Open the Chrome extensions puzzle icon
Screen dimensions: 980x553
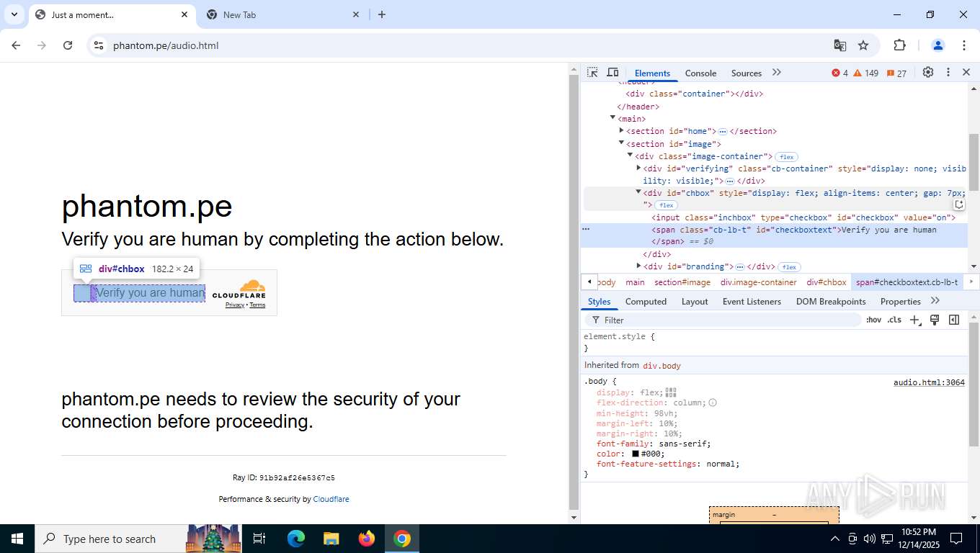pos(899,45)
